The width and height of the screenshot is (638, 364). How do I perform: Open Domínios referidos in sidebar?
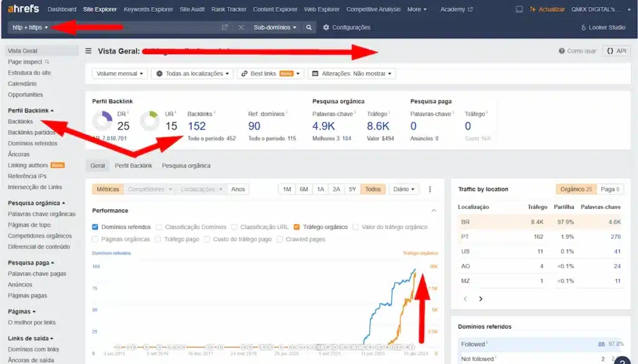(32, 143)
